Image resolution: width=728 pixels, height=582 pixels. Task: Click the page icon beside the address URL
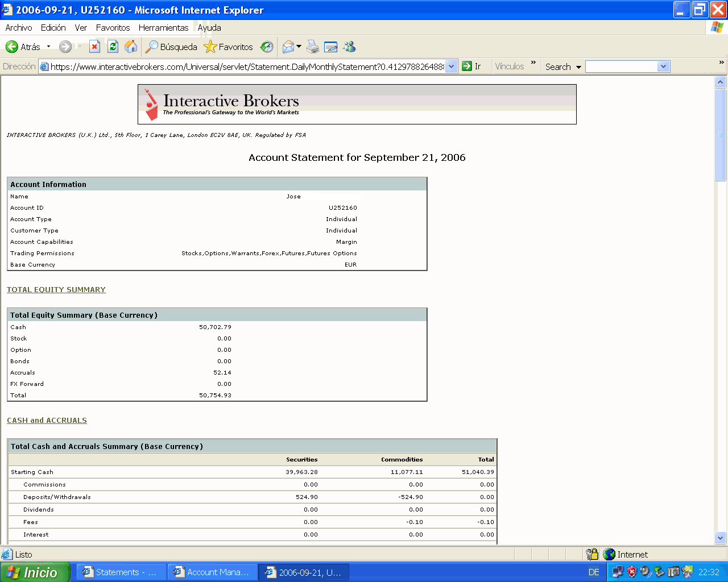[44, 66]
